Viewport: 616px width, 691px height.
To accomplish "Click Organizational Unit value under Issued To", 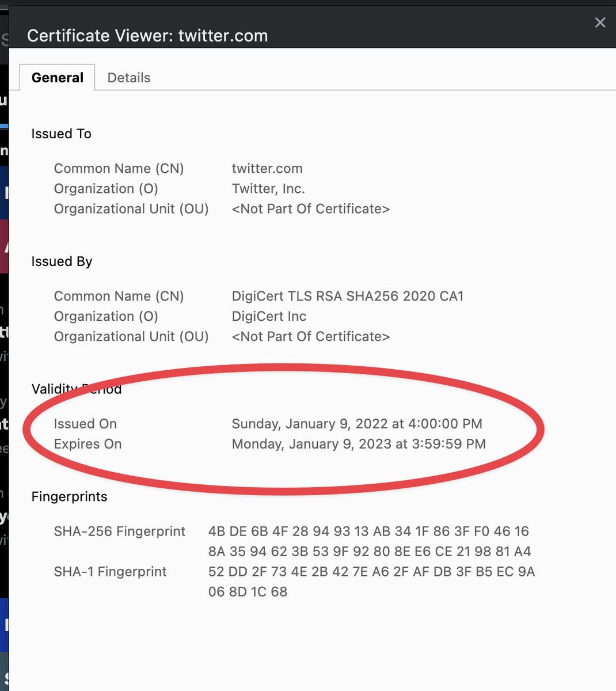I will pos(311,208).
